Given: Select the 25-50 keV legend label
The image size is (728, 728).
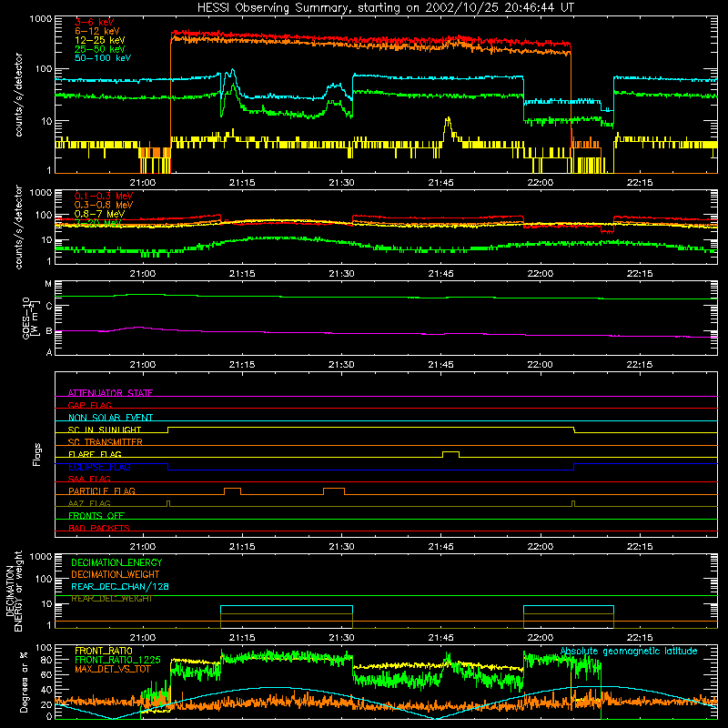Looking at the screenshot, I should (100, 49).
